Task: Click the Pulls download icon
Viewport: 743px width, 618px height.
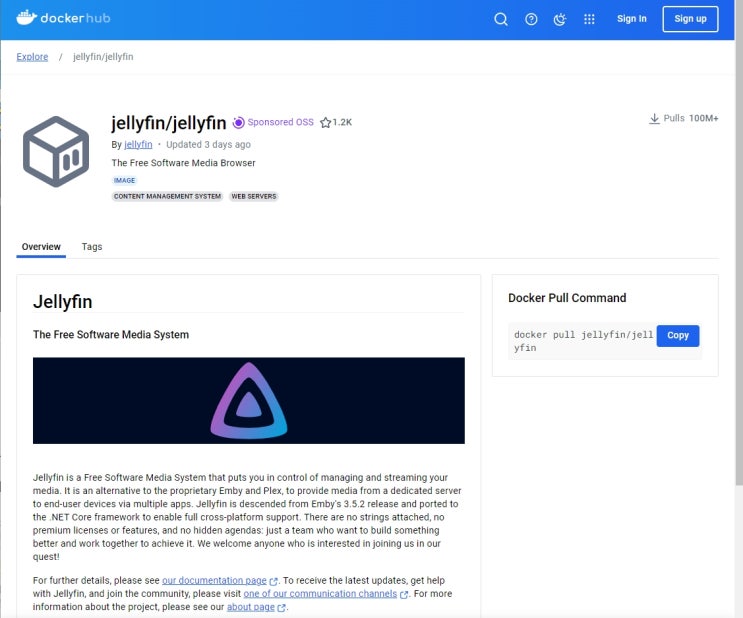Action: (654, 118)
